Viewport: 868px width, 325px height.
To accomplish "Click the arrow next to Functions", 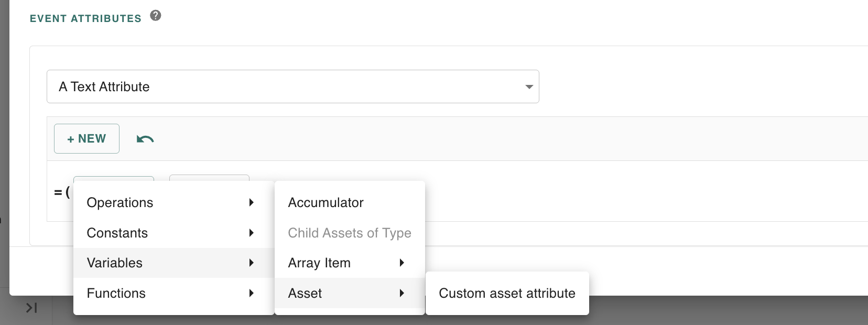I will click(x=252, y=293).
